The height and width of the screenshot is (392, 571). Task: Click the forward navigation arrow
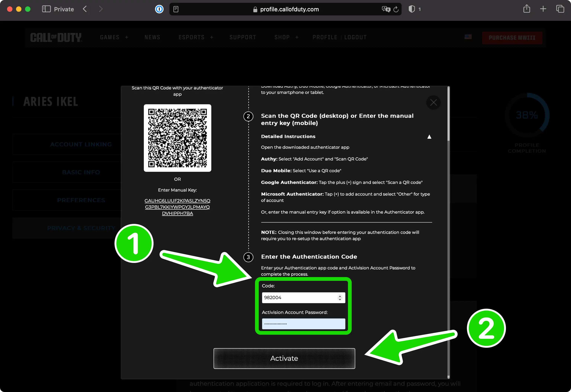click(101, 9)
